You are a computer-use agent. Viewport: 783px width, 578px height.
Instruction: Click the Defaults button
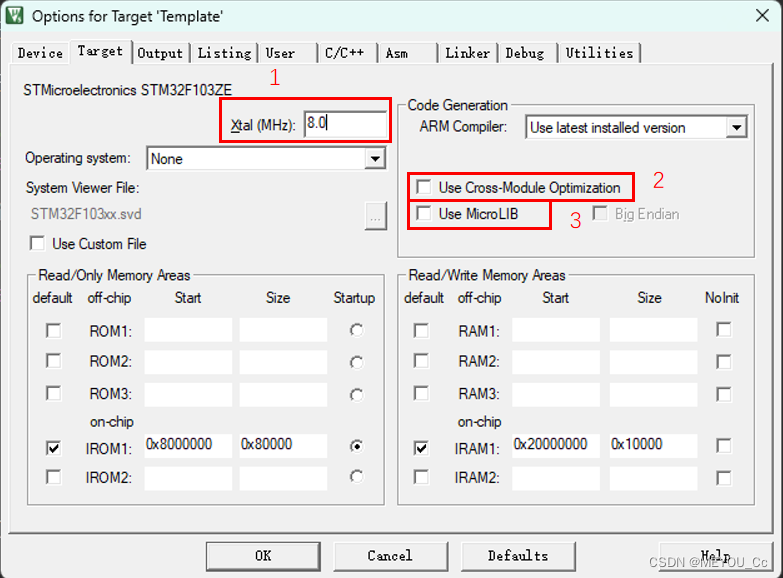click(x=518, y=556)
